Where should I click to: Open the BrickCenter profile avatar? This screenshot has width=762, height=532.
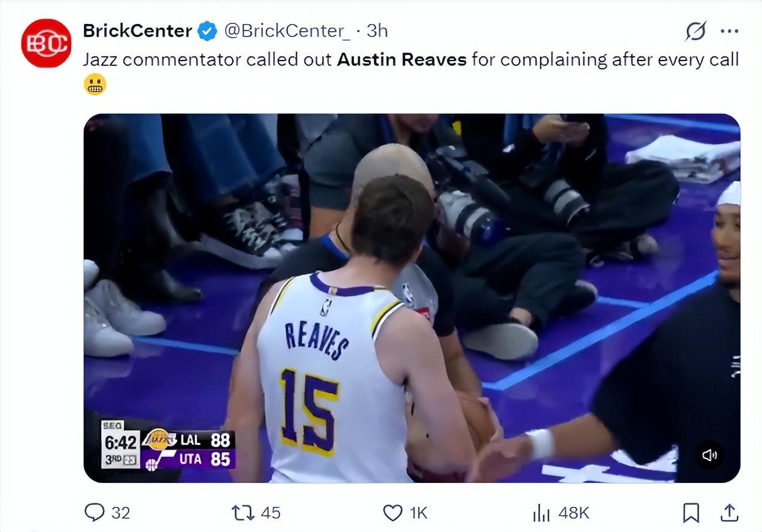[46, 43]
